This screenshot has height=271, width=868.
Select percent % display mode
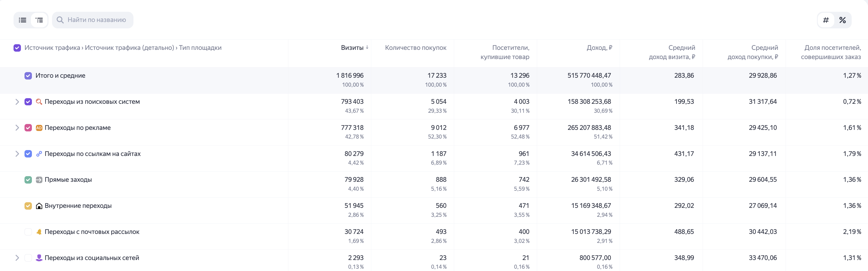point(843,20)
